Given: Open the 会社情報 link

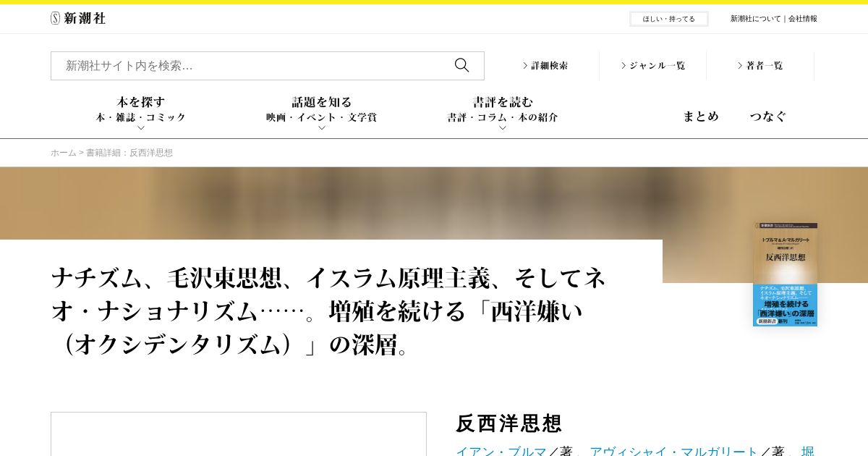Looking at the screenshot, I should pos(803,19).
